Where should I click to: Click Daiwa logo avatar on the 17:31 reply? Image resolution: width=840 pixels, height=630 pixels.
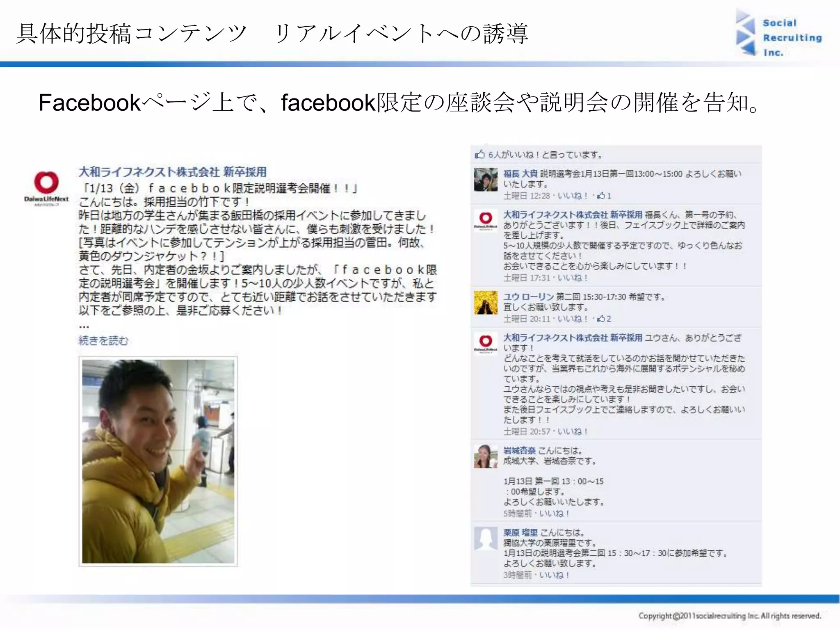(486, 221)
